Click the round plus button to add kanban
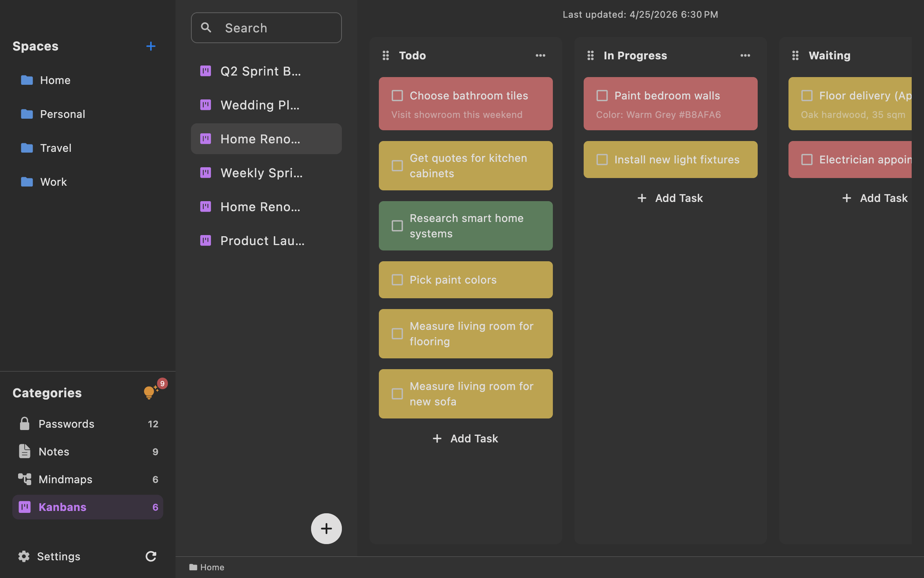The height and width of the screenshot is (578, 924). click(326, 528)
